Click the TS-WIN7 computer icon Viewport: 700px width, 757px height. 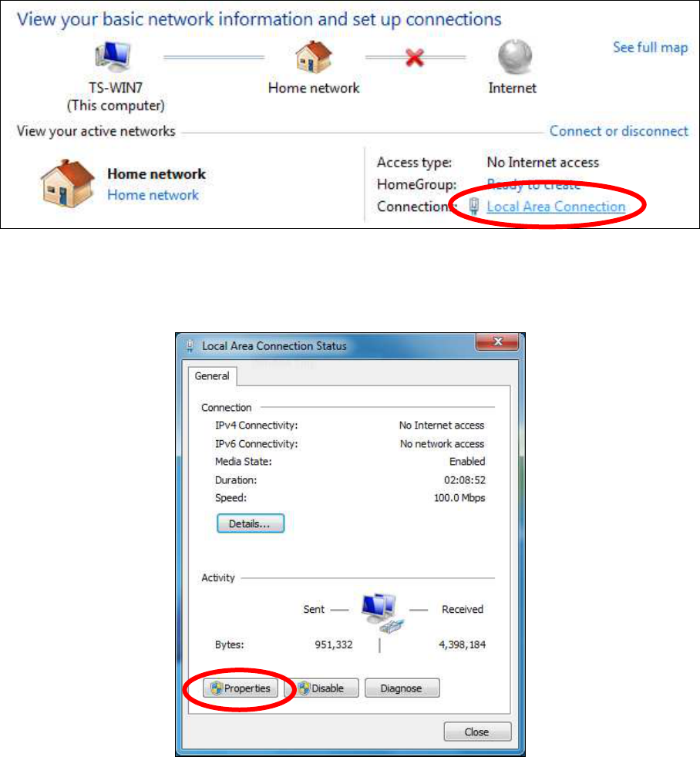pos(113,58)
